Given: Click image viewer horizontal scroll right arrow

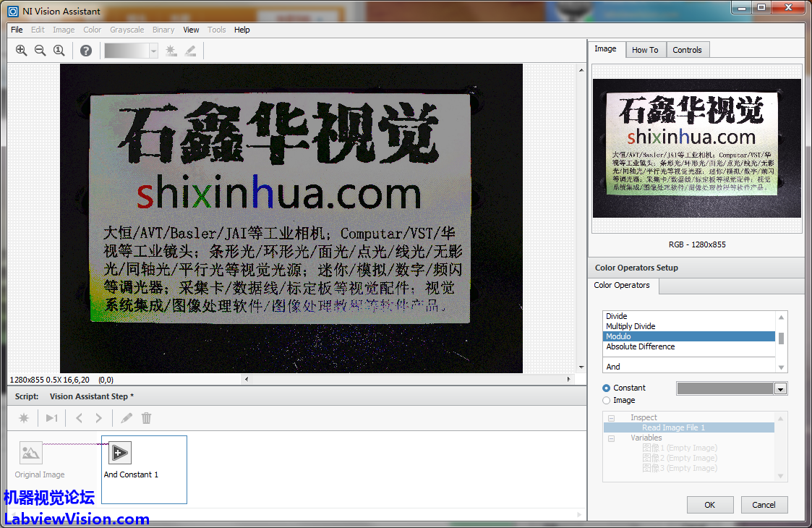Looking at the screenshot, I should (568, 379).
